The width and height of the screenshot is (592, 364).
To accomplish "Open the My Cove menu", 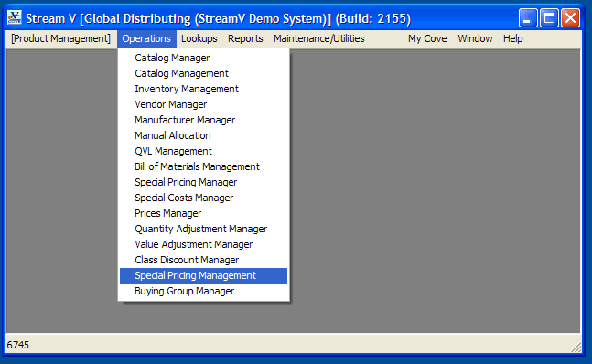I will pos(427,38).
